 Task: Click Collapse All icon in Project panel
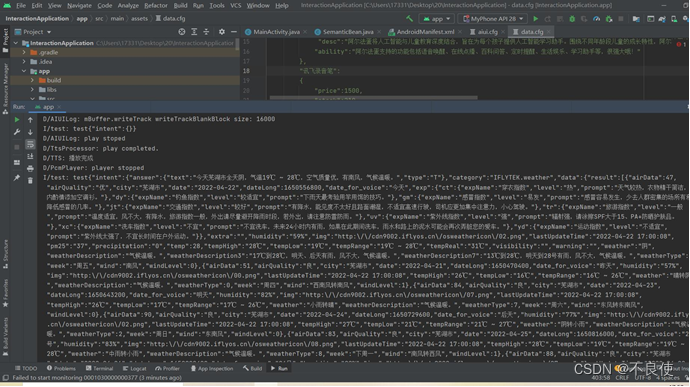click(206, 32)
